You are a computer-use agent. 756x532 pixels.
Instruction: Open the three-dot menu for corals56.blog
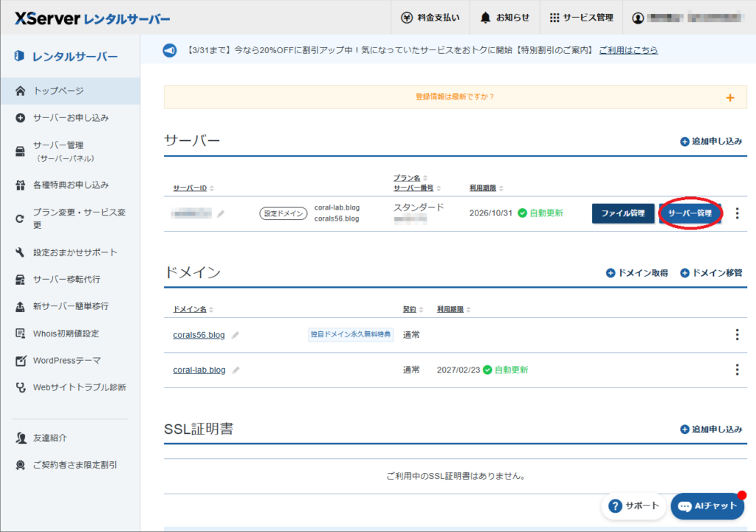(x=737, y=334)
